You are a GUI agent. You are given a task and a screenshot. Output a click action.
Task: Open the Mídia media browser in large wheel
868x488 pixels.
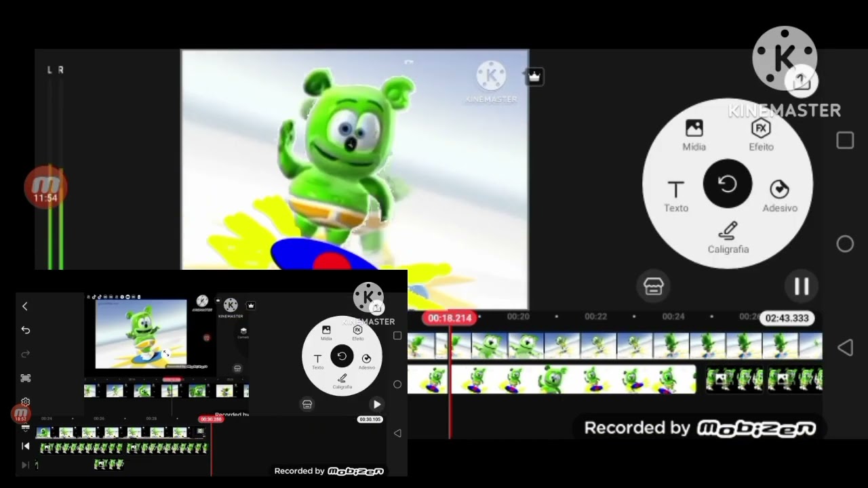tap(694, 135)
